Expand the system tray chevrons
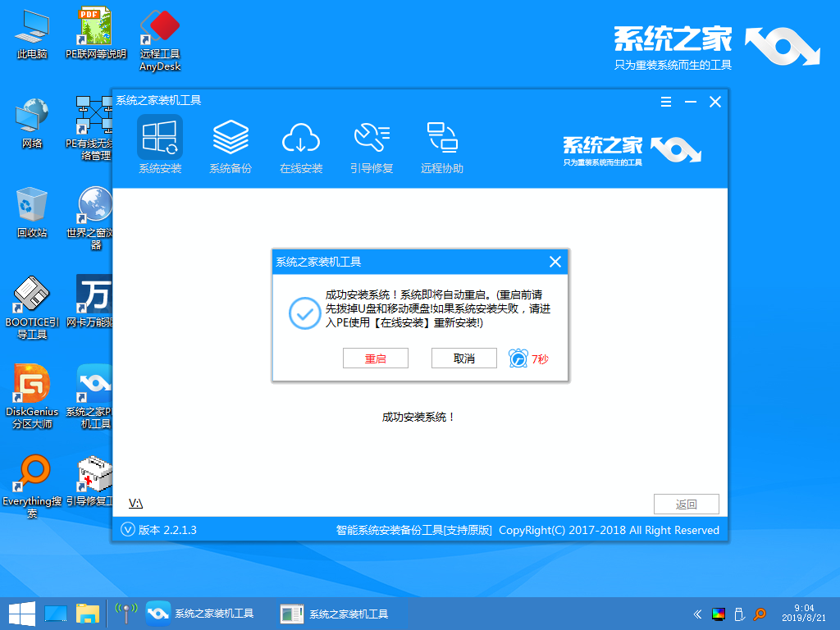Viewport: 840px width, 630px height. 697,614
